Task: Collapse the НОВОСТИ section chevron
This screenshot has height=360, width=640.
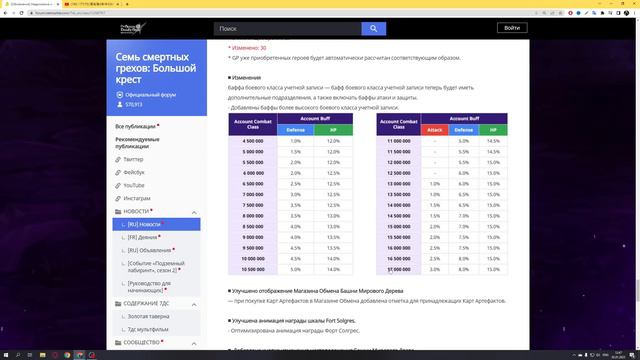Action: (194, 212)
